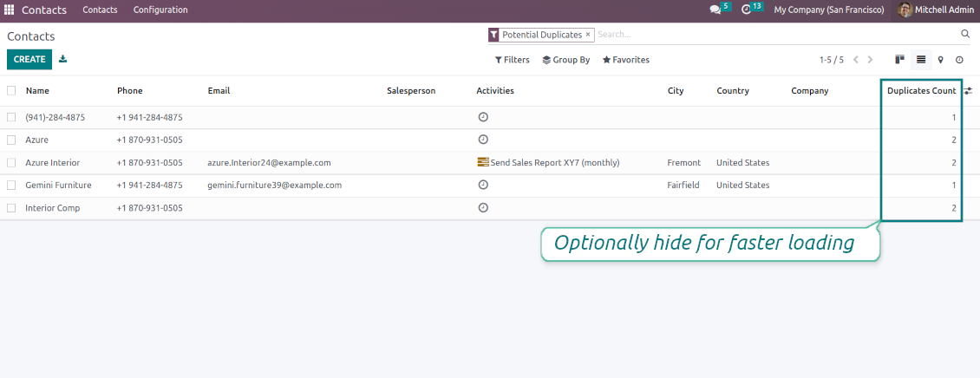
Task: Open activities clock icon in navbar
Action: [x=746, y=10]
